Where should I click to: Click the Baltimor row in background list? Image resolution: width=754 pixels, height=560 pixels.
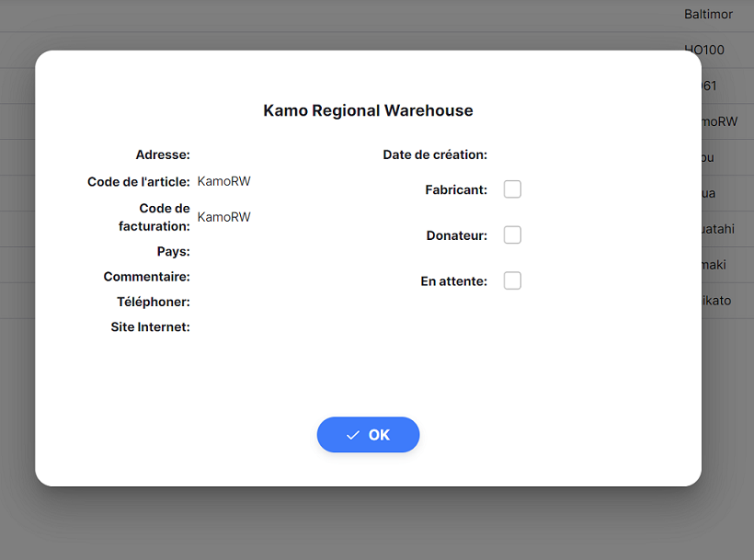click(708, 15)
